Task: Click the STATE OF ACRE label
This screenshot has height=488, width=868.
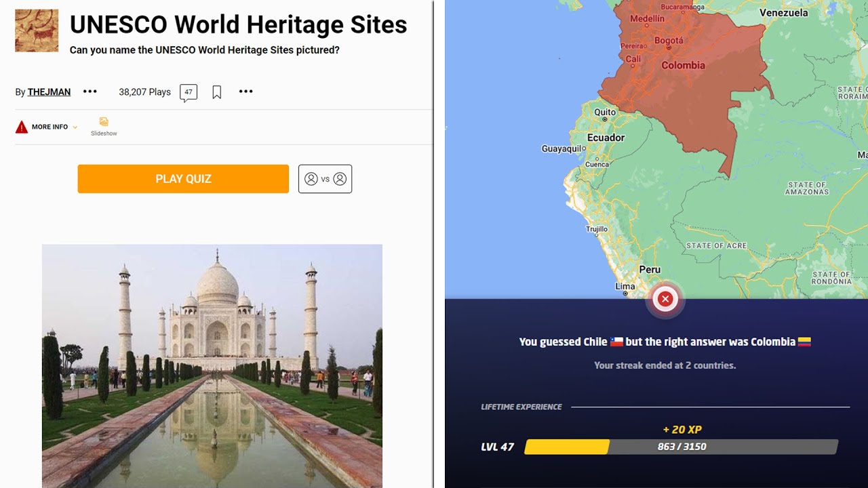Action: [716, 245]
